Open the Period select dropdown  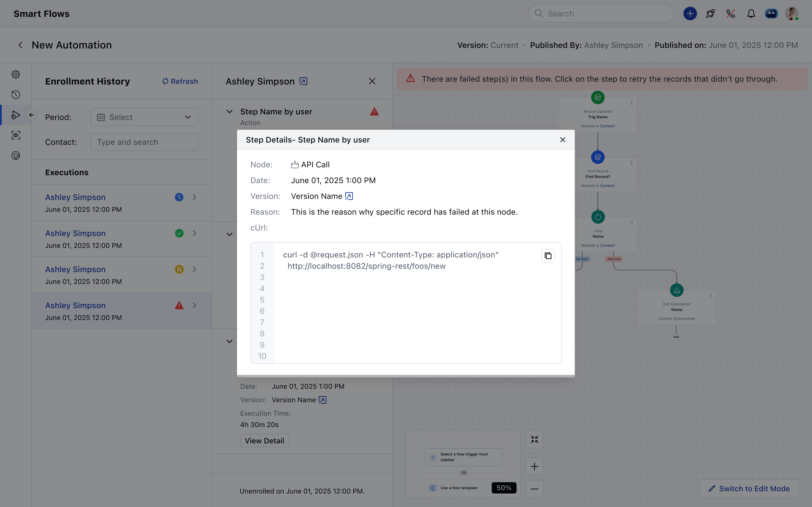click(144, 117)
